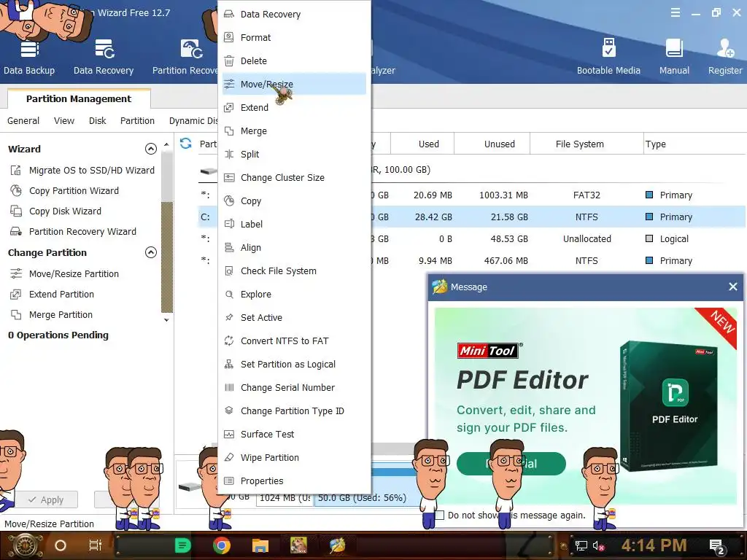Open File Explorer from the taskbar

pos(260,545)
